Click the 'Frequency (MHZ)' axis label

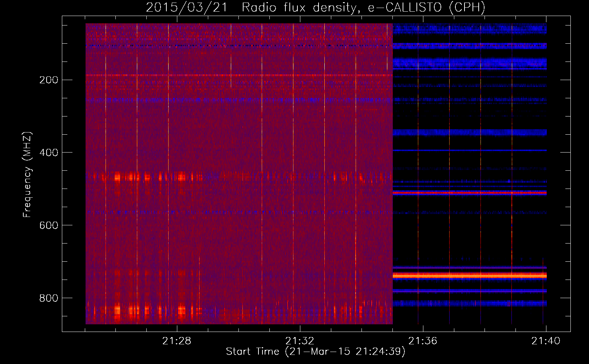point(27,174)
